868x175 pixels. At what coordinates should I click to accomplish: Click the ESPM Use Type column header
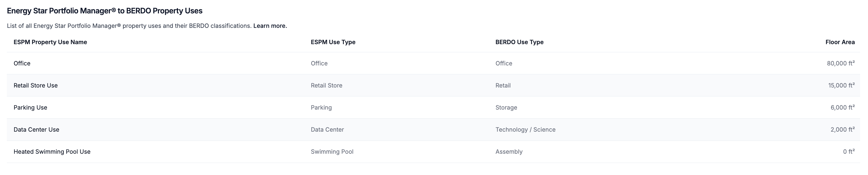coord(333,42)
